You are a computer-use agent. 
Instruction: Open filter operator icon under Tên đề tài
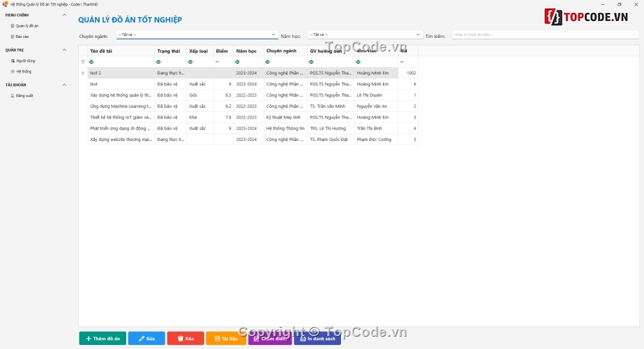pos(92,62)
